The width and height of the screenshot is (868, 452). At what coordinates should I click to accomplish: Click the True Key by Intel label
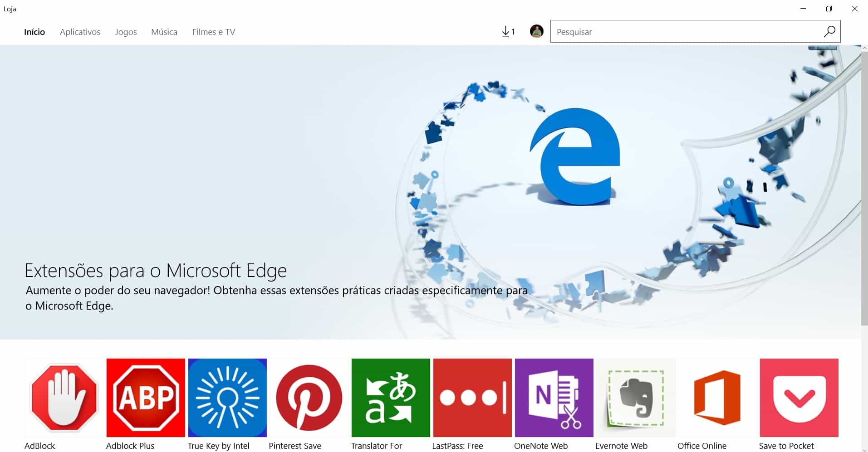[x=219, y=446]
